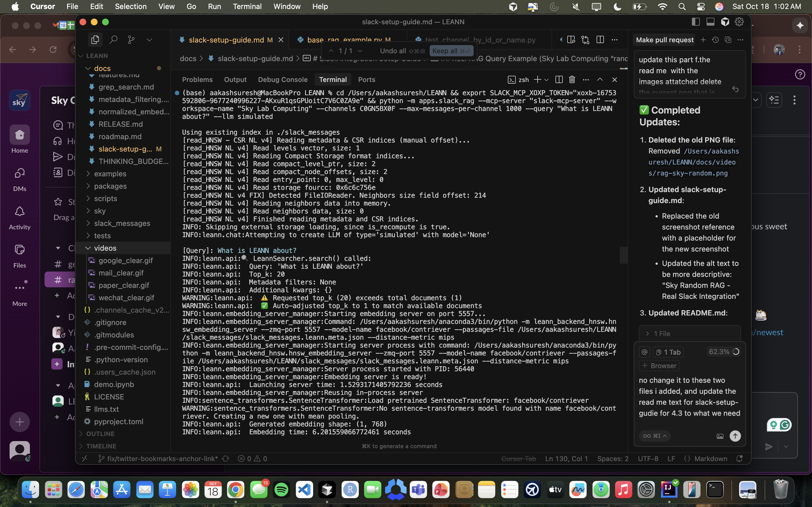
Task: Attach image in chat input
Action: point(720,436)
